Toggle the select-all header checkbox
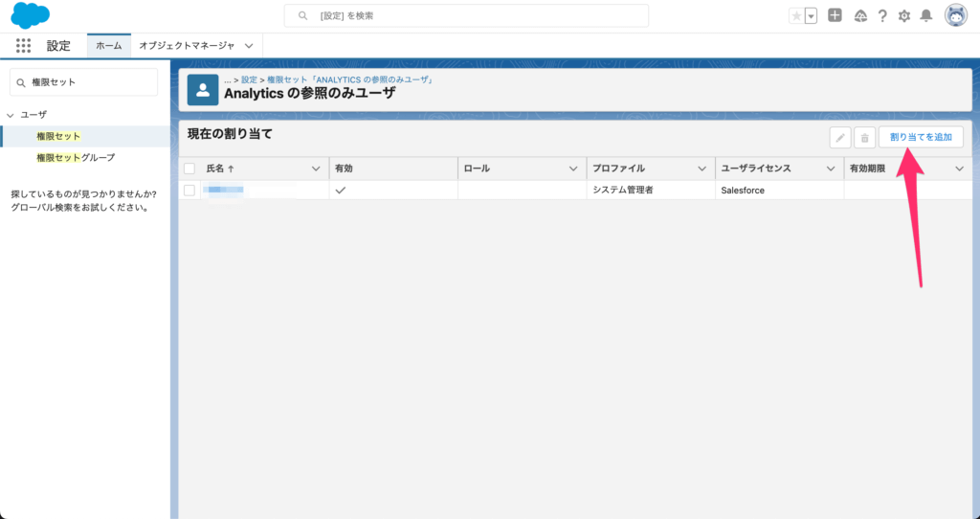Viewport: 980px width, 519px height. tap(189, 169)
